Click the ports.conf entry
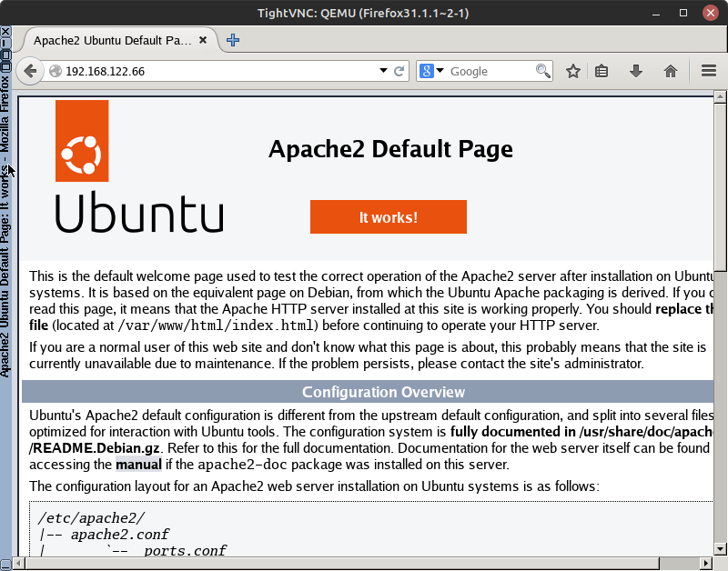The height and width of the screenshot is (571, 728). [x=185, y=551]
